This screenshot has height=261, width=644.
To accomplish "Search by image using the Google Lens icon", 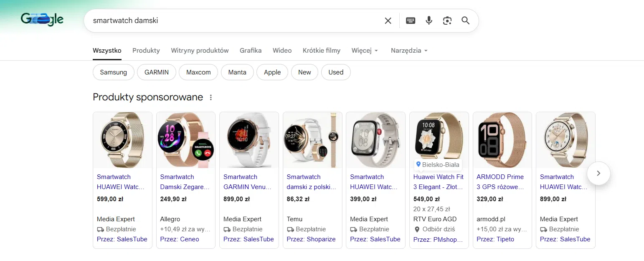I will tap(447, 20).
